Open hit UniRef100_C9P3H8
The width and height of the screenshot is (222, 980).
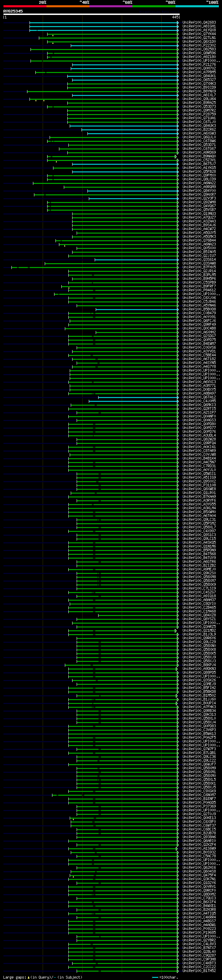point(199,959)
